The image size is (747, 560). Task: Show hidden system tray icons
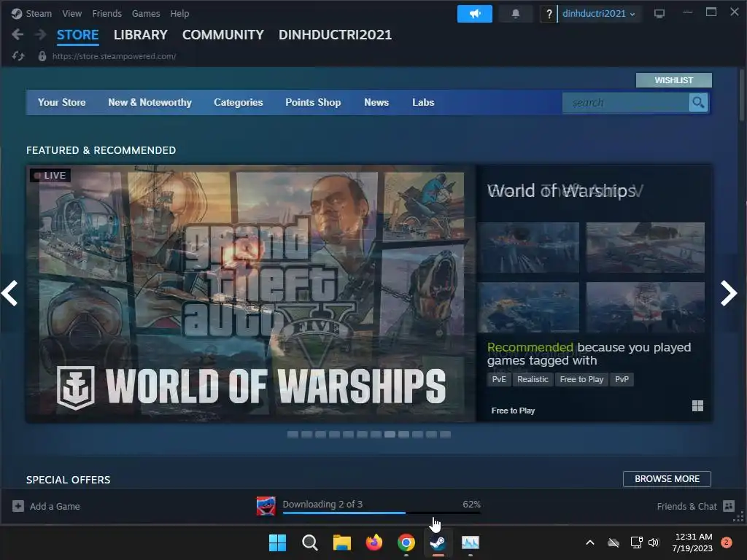point(589,542)
